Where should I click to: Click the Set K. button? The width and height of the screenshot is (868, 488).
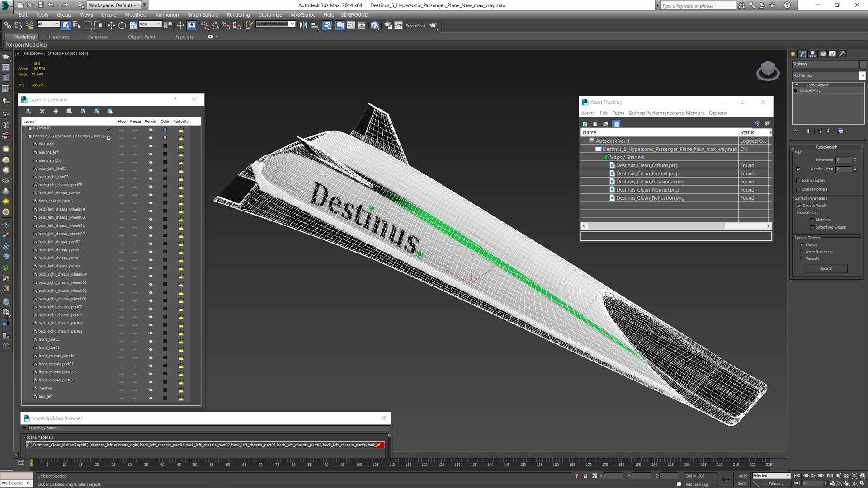coord(742,483)
